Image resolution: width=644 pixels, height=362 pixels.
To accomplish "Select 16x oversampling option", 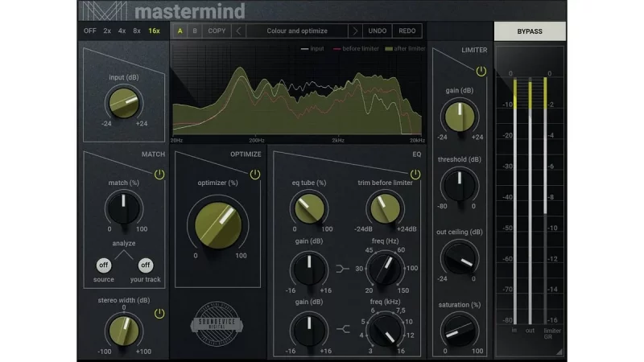I will (x=154, y=31).
